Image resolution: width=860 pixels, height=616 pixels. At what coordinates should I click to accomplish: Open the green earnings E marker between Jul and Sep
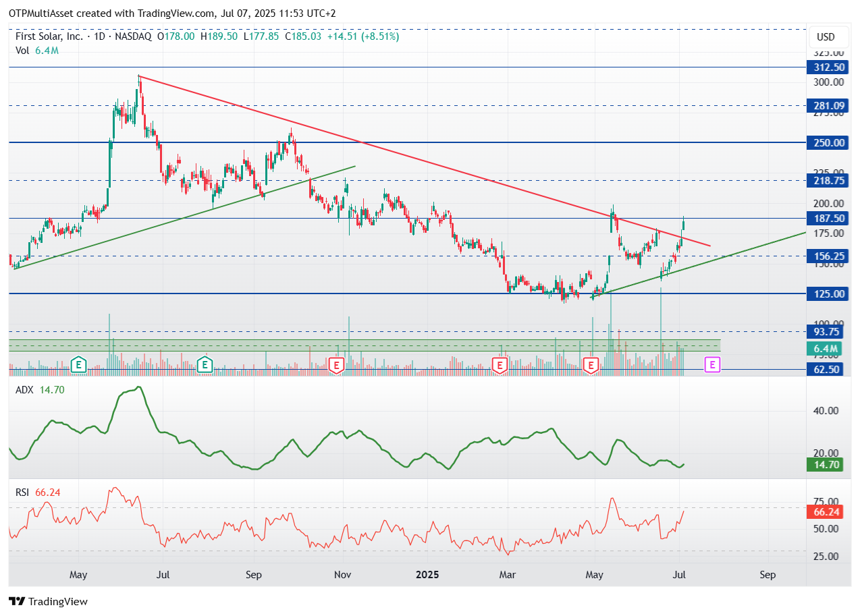click(x=205, y=365)
